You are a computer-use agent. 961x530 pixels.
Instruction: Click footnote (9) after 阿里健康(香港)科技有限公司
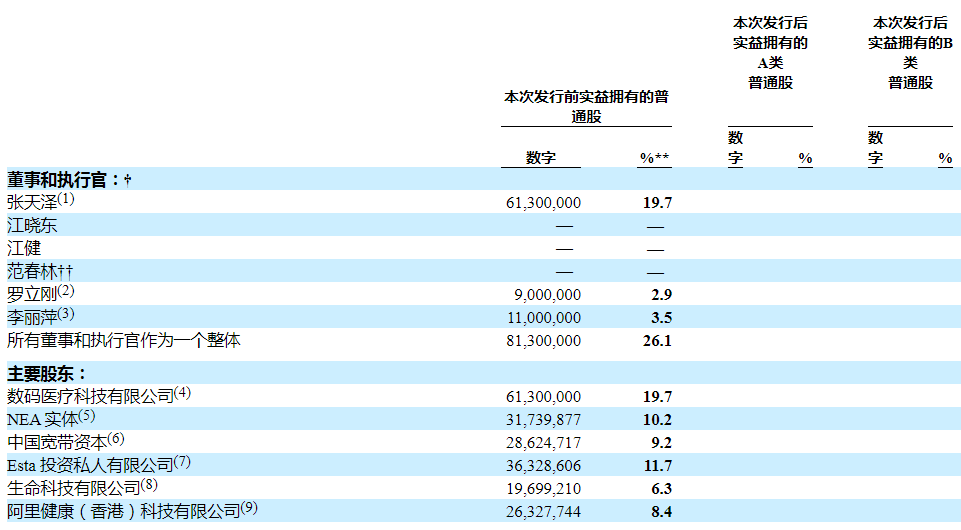249,508
